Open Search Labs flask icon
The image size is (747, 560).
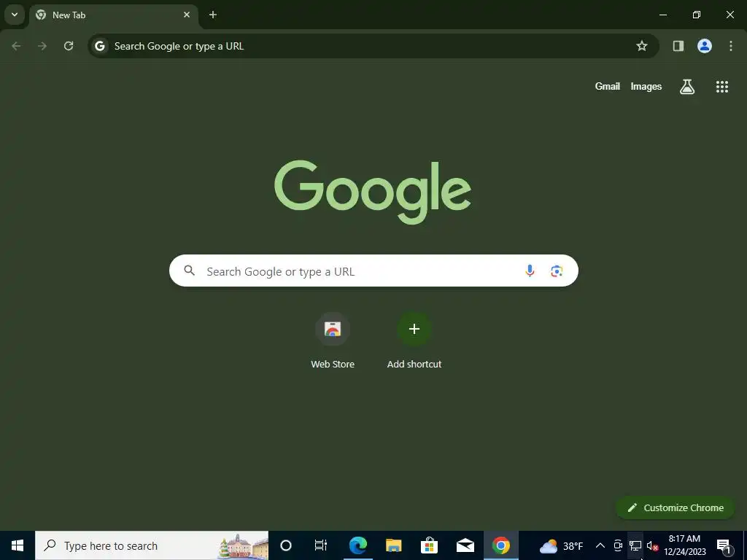click(x=687, y=87)
